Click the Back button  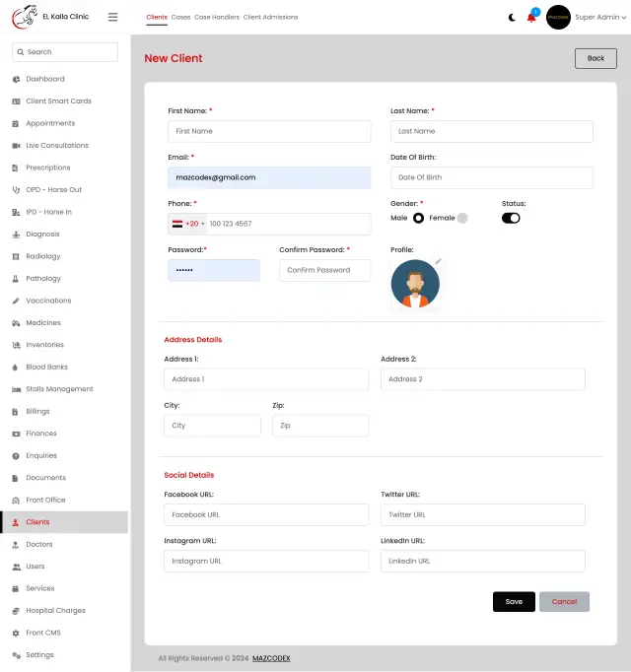tap(596, 58)
